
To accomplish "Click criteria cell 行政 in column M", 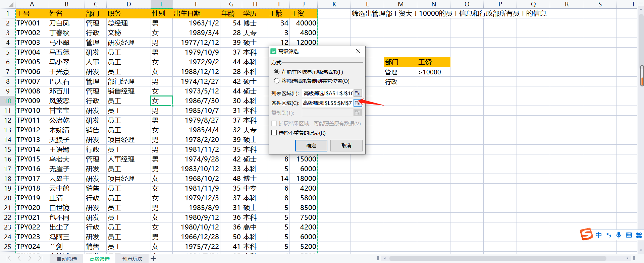I will coord(400,81).
